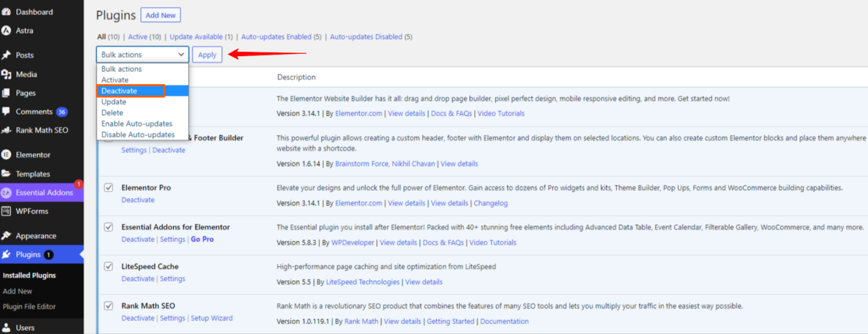Click the Plugins update badge

point(49,255)
